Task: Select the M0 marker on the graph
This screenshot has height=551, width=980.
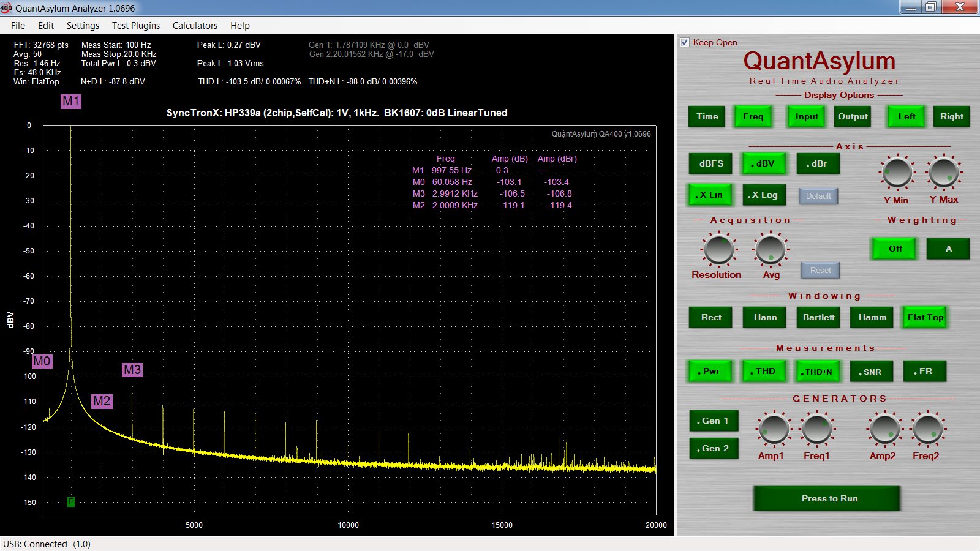Action: [x=42, y=361]
